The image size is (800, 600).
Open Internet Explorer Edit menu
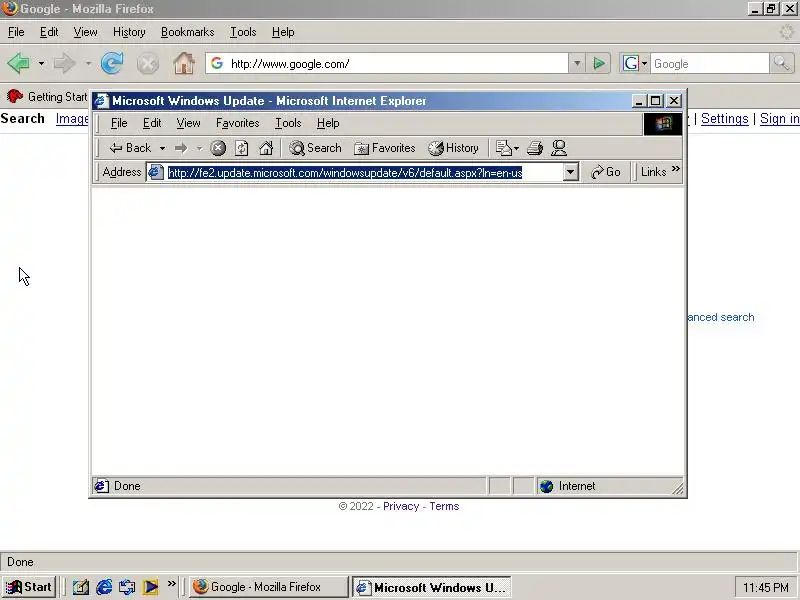pos(152,123)
